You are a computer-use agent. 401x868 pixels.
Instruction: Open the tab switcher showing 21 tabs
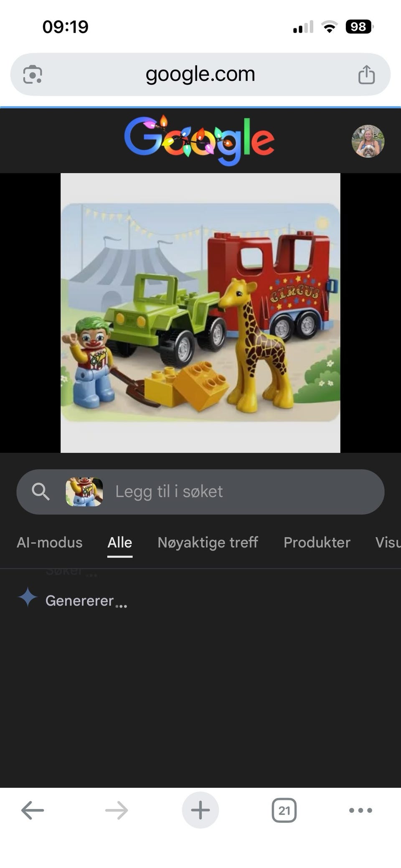(x=284, y=810)
